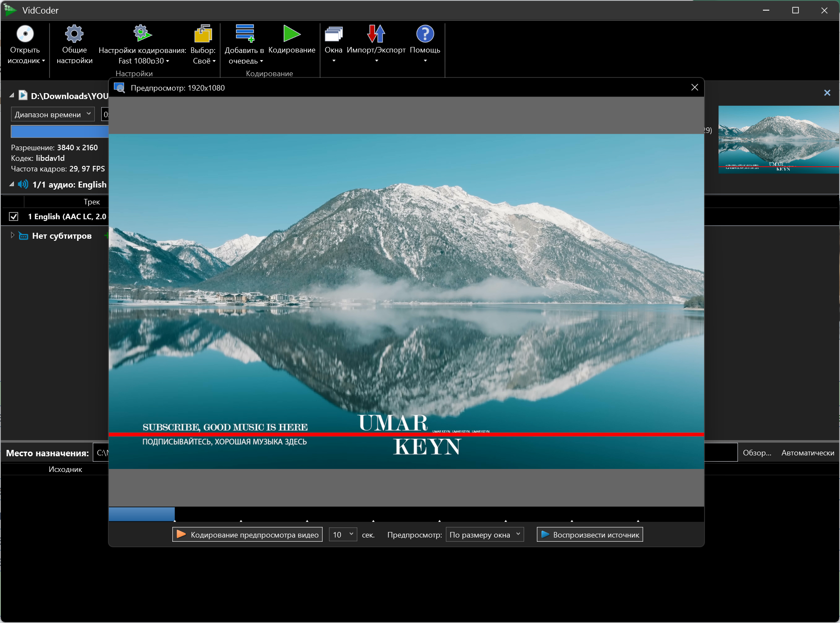Viewport: 840px width, 623px height.
Task: Click the Import/Export arrows icon
Action: click(x=376, y=34)
